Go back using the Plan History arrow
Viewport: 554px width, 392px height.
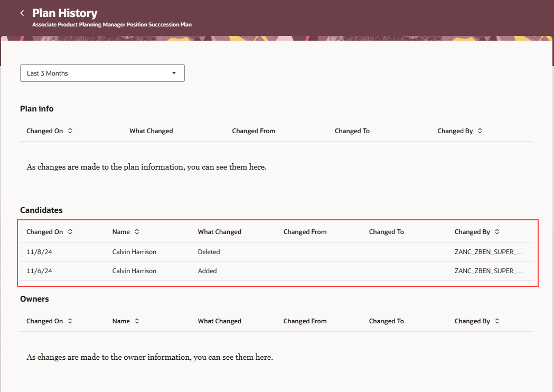[22, 13]
